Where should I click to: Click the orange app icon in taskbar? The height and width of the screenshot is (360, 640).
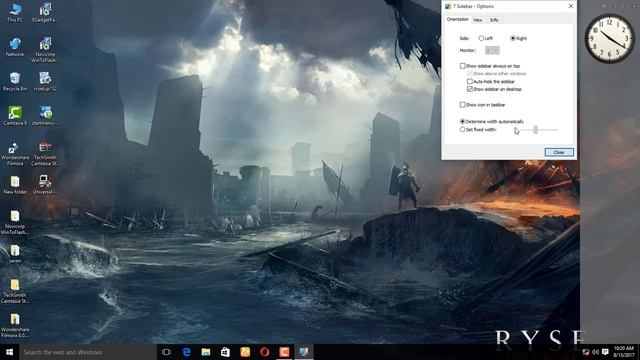(x=245, y=352)
